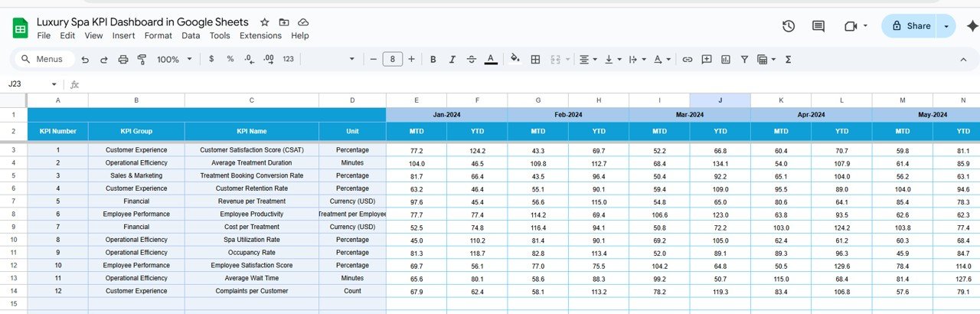The height and width of the screenshot is (314, 980).
Task: Open the Extensions menu
Action: click(x=260, y=35)
